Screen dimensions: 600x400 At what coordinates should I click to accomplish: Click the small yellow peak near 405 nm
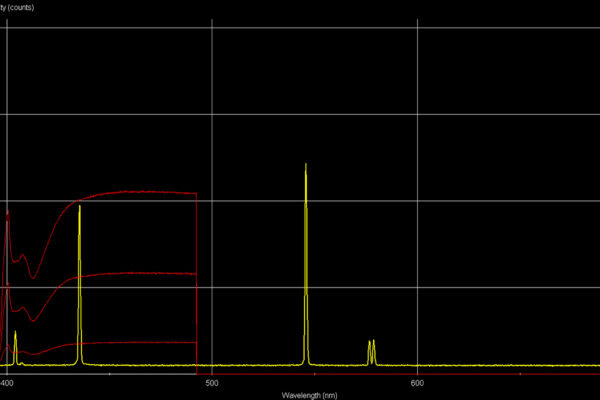(x=15, y=336)
